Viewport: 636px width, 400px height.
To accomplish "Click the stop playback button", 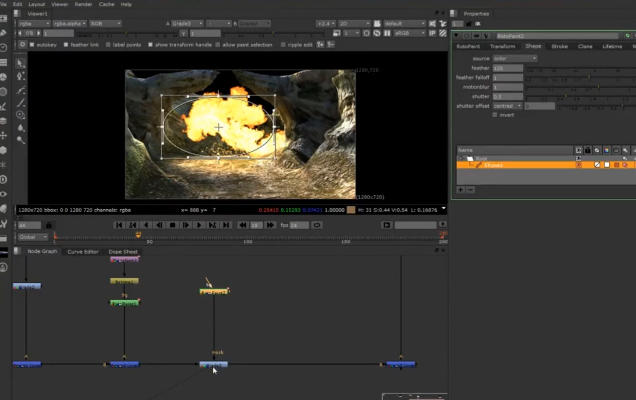I will pos(173,225).
